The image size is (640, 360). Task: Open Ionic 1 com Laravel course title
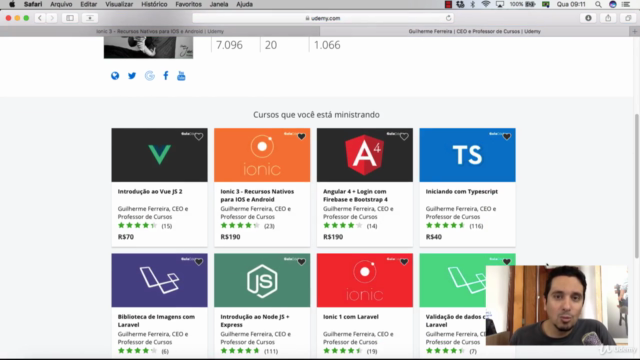pyautogui.click(x=351, y=317)
